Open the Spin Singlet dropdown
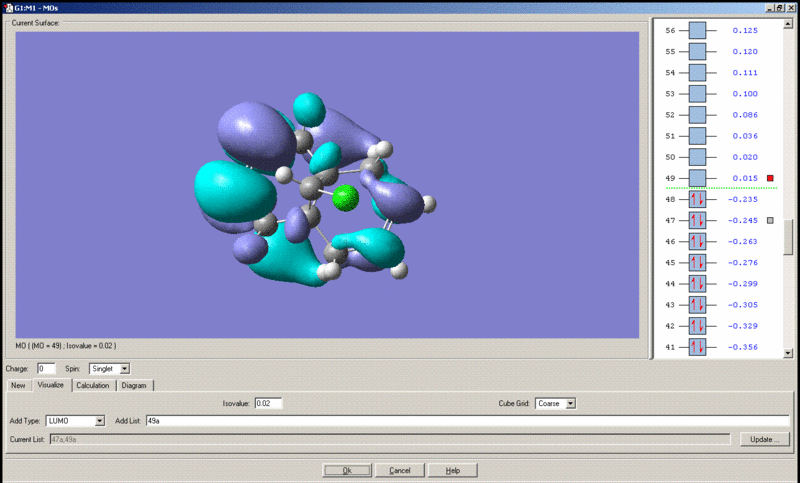This screenshot has width=800, height=483. 124,368
